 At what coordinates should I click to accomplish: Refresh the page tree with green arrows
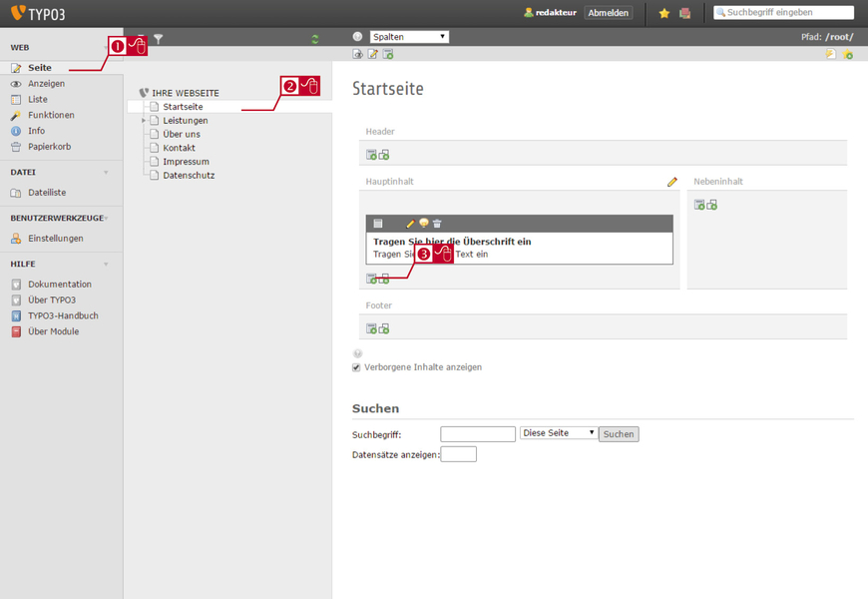pyautogui.click(x=315, y=39)
